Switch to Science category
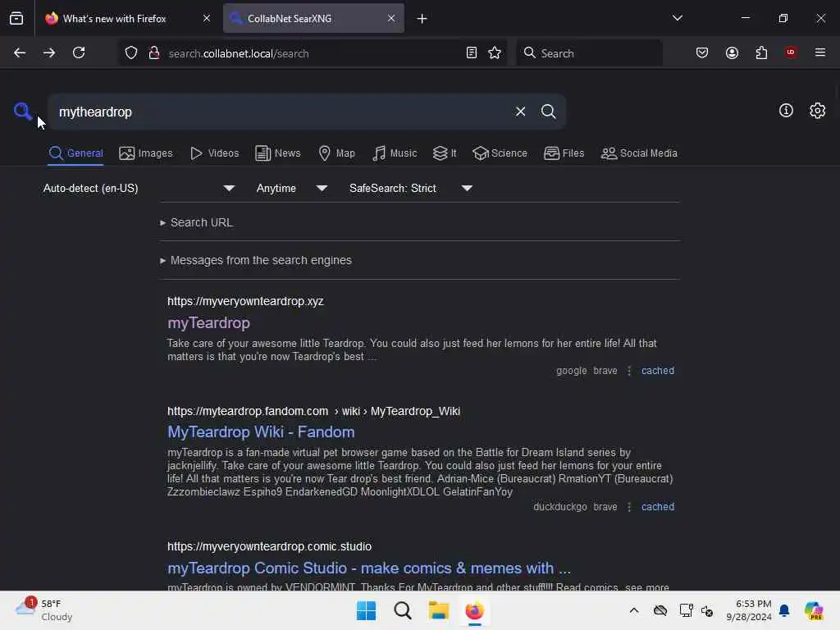 [x=500, y=153]
